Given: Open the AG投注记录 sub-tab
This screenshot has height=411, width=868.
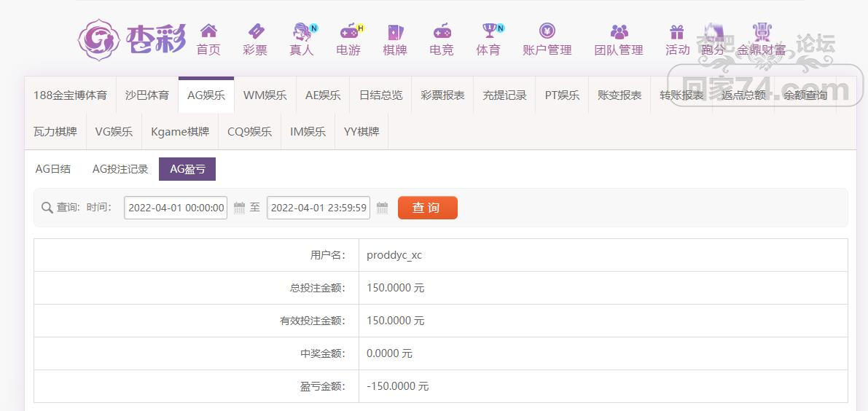Looking at the screenshot, I should pyautogui.click(x=120, y=169).
